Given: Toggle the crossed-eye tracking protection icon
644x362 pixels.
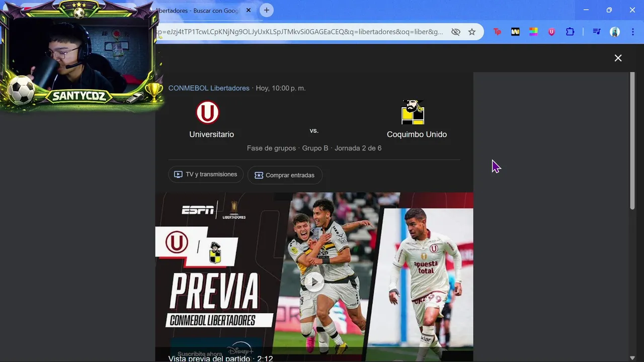Looking at the screenshot, I should tap(456, 32).
